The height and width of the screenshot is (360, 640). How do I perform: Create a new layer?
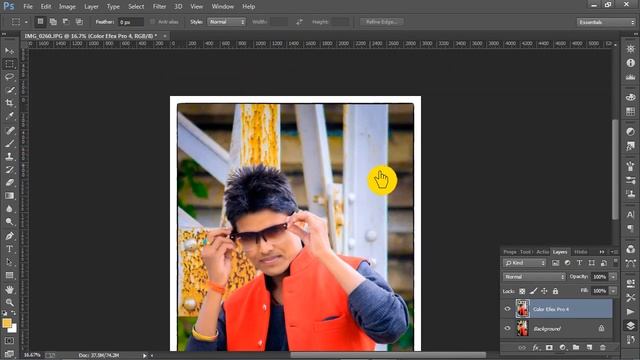point(589,348)
